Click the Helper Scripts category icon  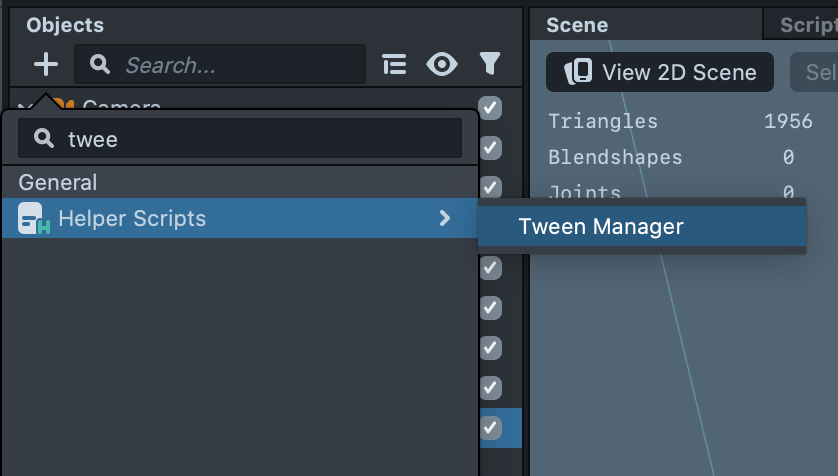[x=34, y=219]
